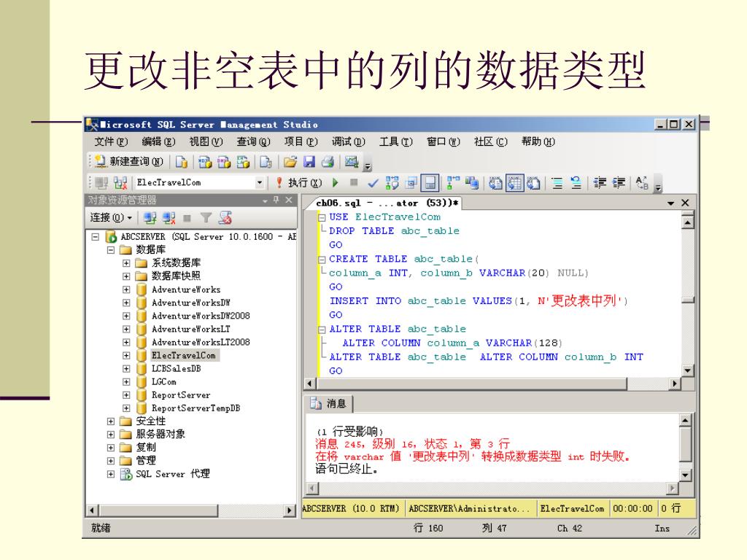Click the change connection icon with red x
This screenshot has width=747, height=560.
[120, 183]
